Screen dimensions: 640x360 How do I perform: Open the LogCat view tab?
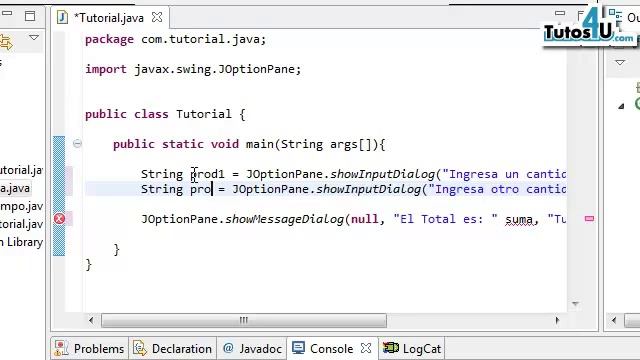tap(412, 349)
